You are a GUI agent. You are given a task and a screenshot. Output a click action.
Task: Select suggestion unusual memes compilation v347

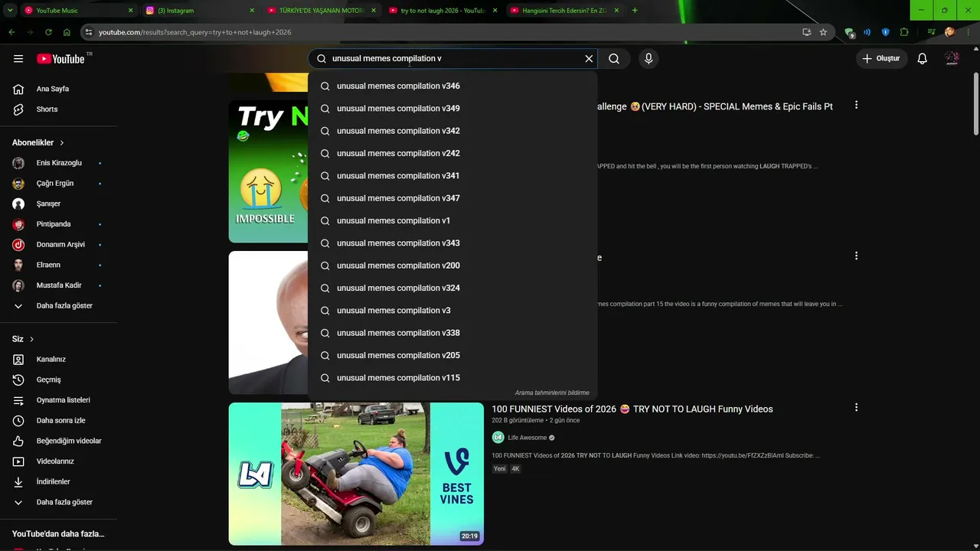tap(452, 198)
